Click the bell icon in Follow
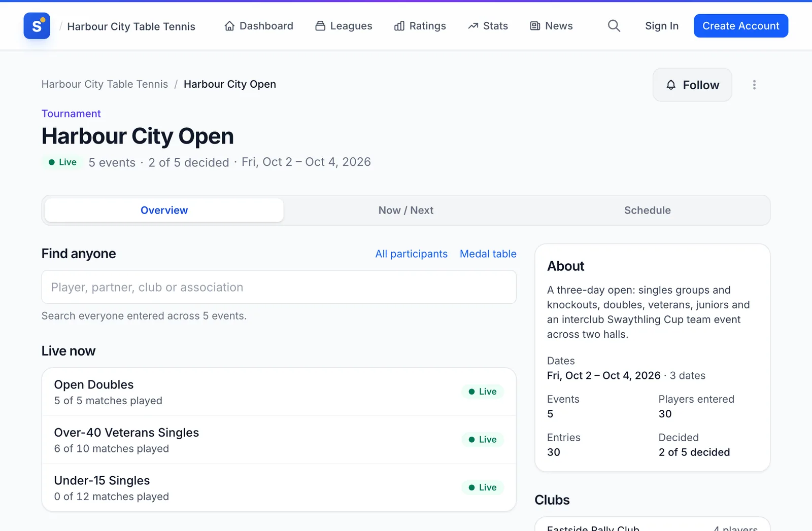Screen dimensions: 812x531 click(x=671, y=85)
